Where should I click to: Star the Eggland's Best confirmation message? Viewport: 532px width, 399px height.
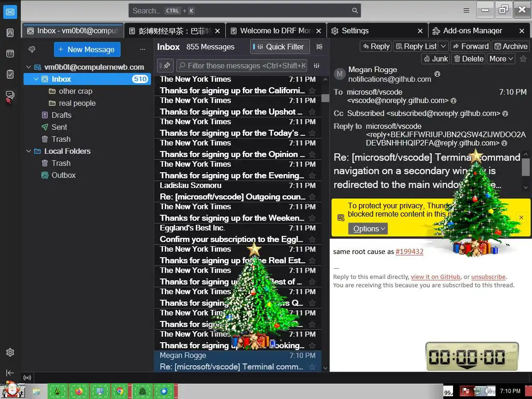pyautogui.click(x=312, y=239)
